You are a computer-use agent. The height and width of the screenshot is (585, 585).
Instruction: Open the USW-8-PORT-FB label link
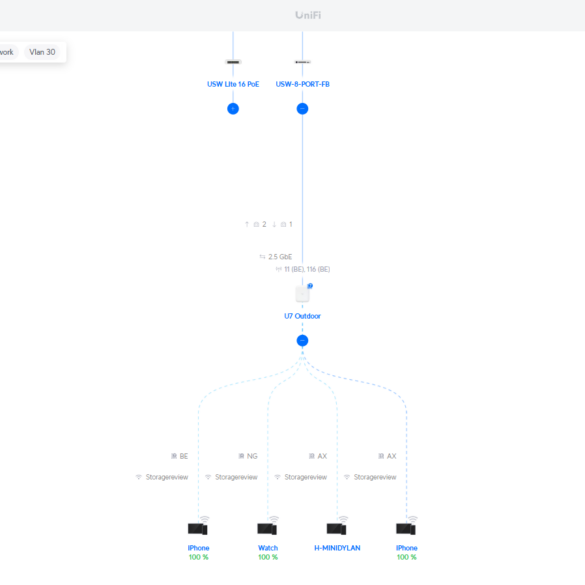[303, 84]
